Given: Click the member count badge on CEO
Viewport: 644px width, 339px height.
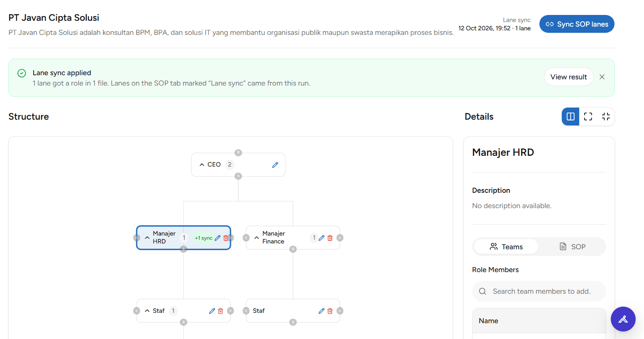Looking at the screenshot, I should pyautogui.click(x=230, y=165).
